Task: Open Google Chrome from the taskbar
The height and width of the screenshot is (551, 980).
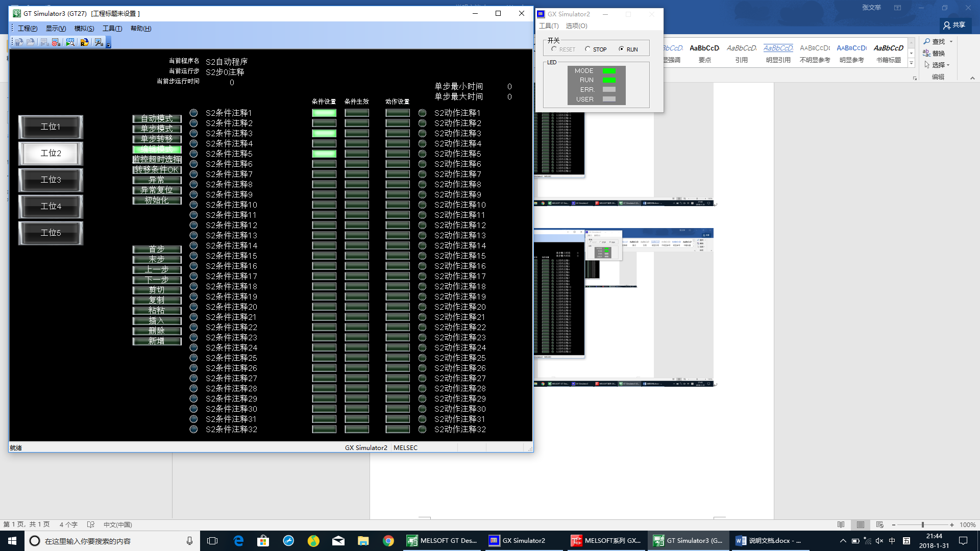Action: (x=388, y=541)
